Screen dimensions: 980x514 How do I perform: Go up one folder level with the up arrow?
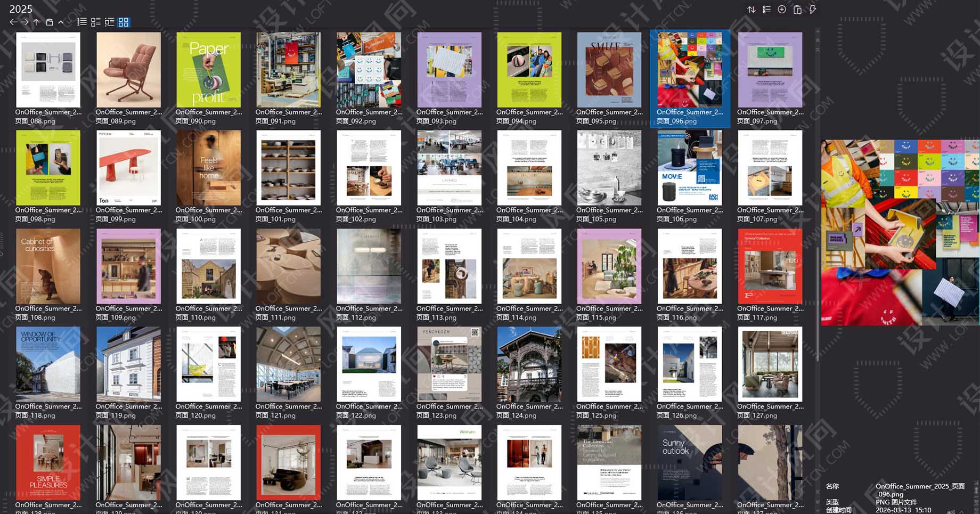[x=36, y=22]
